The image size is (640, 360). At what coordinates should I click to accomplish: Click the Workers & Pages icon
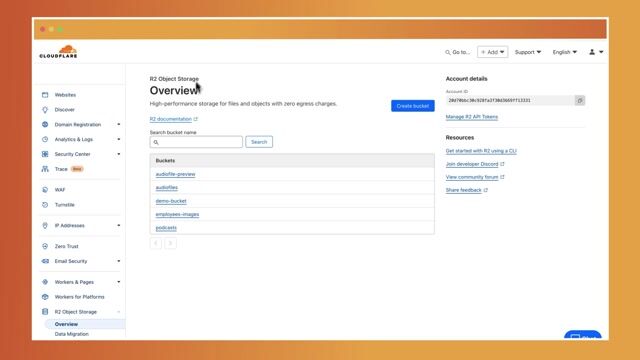point(45,282)
